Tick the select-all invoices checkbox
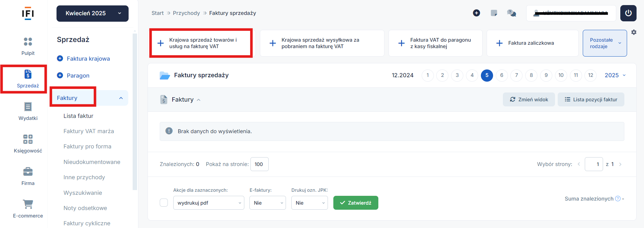The image size is (644, 228). 164,203
